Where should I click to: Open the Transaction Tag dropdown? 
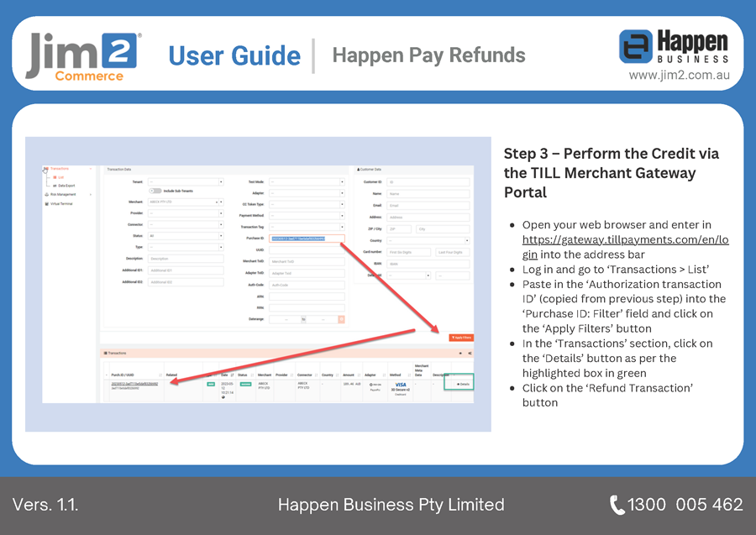click(307, 227)
